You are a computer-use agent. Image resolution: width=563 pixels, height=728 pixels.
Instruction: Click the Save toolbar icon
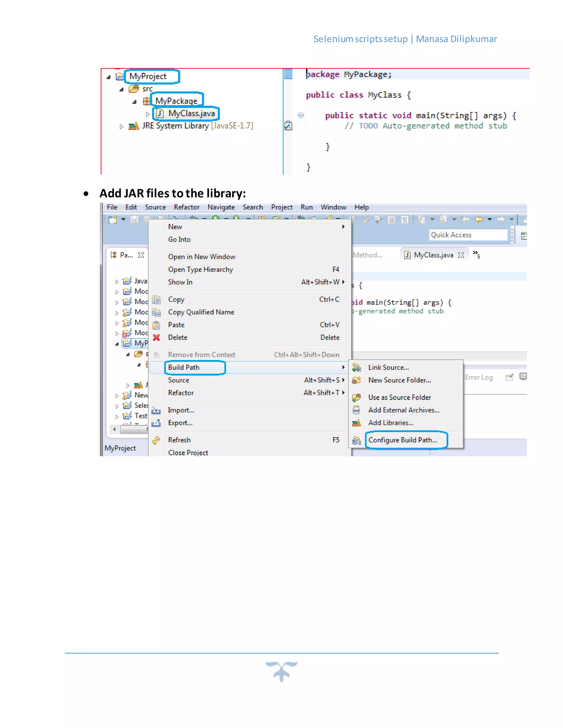134,219
